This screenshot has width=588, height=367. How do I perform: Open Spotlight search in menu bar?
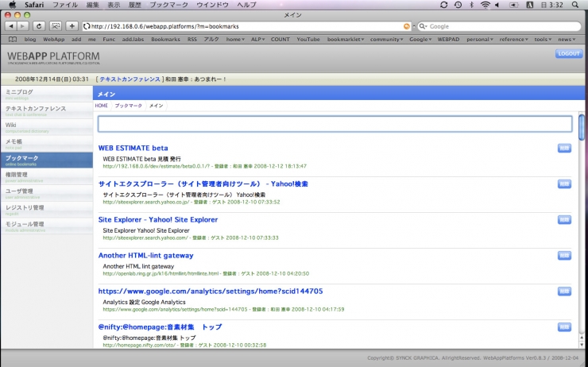575,5
